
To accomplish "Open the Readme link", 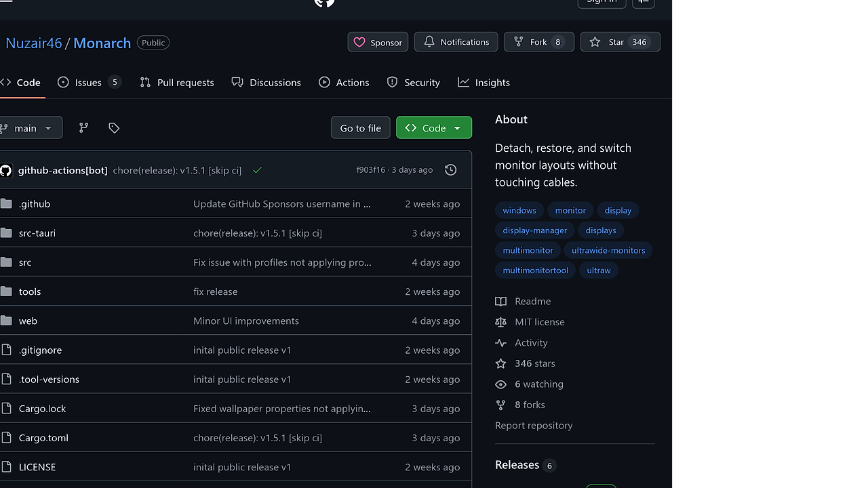I will click(533, 301).
